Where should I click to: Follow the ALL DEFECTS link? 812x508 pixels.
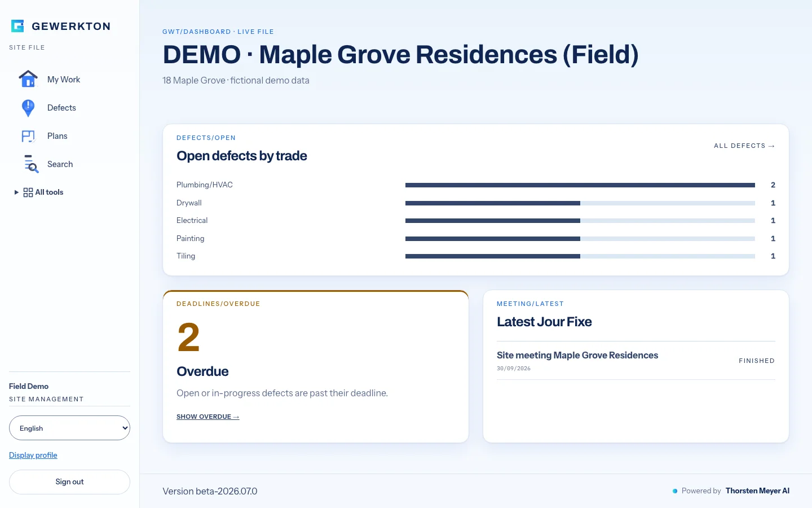click(744, 146)
